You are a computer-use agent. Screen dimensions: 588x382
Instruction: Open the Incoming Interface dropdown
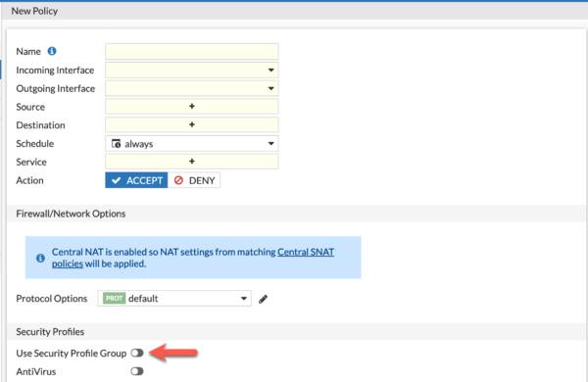[192, 70]
